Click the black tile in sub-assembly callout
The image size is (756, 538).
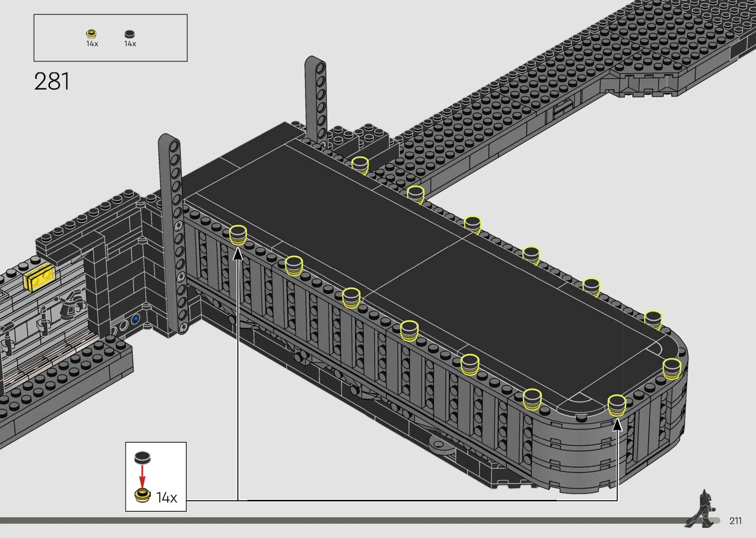(142, 458)
